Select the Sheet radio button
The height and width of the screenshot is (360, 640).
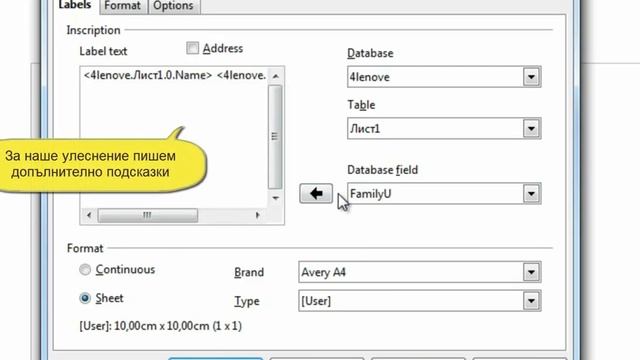click(85, 298)
